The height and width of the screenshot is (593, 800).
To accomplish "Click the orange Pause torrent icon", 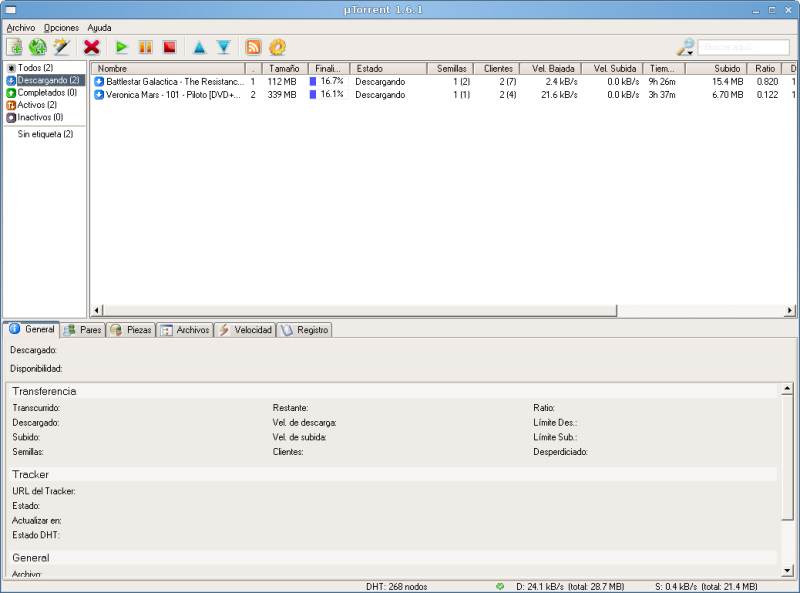I will [145, 47].
